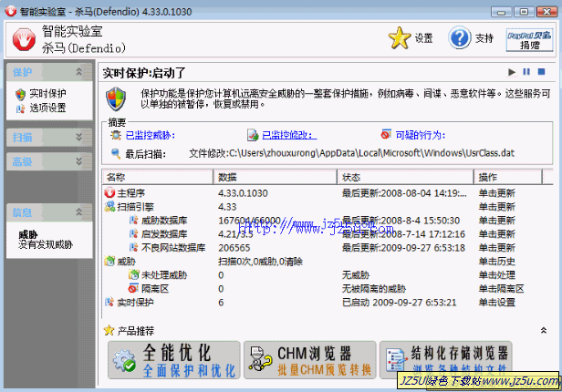Select the 威胁数据库 row icon
The width and height of the screenshot is (562, 392).
pos(134,221)
